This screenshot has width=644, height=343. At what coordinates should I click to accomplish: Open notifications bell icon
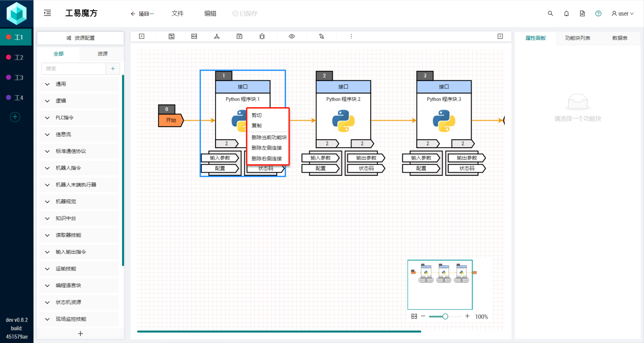566,13
